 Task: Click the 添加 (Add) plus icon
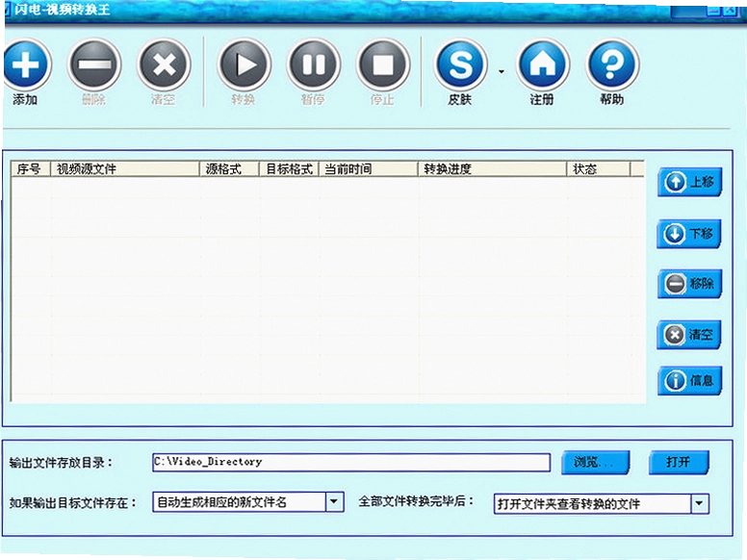tap(26, 64)
